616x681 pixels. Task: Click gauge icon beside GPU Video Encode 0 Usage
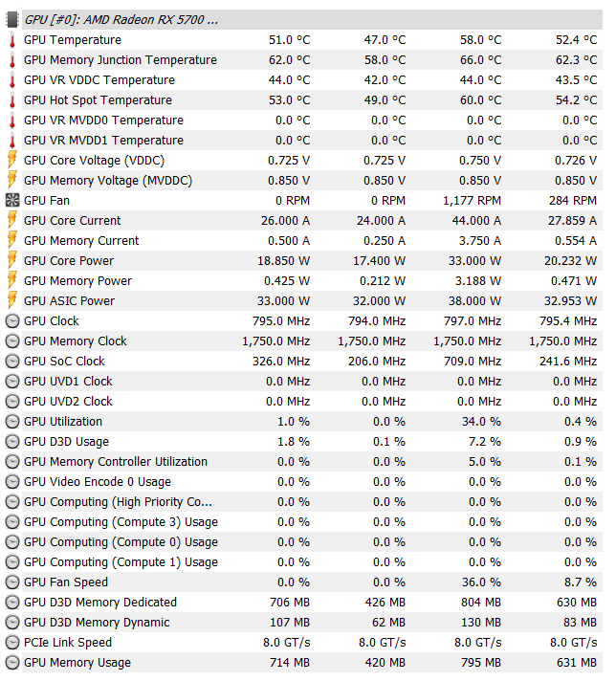pyautogui.click(x=12, y=482)
